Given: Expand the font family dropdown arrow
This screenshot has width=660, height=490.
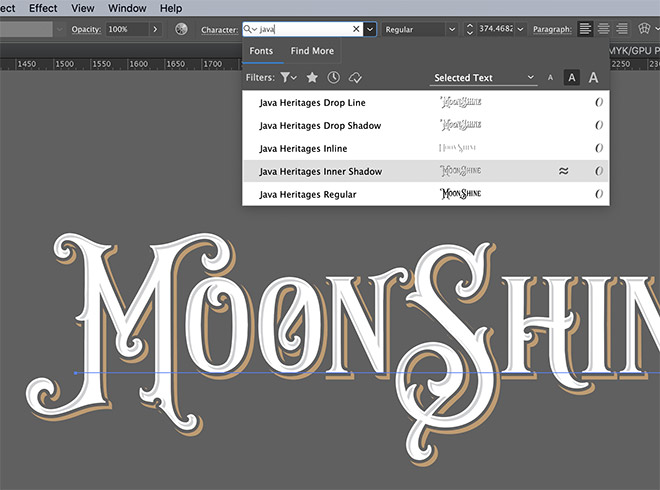Looking at the screenshot, I should (370, 29).
